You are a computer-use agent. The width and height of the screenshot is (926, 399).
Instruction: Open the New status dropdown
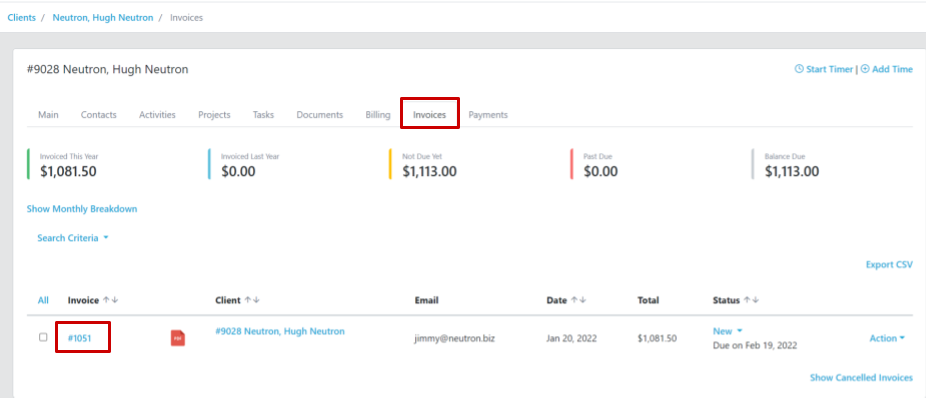tap(728, 331)
